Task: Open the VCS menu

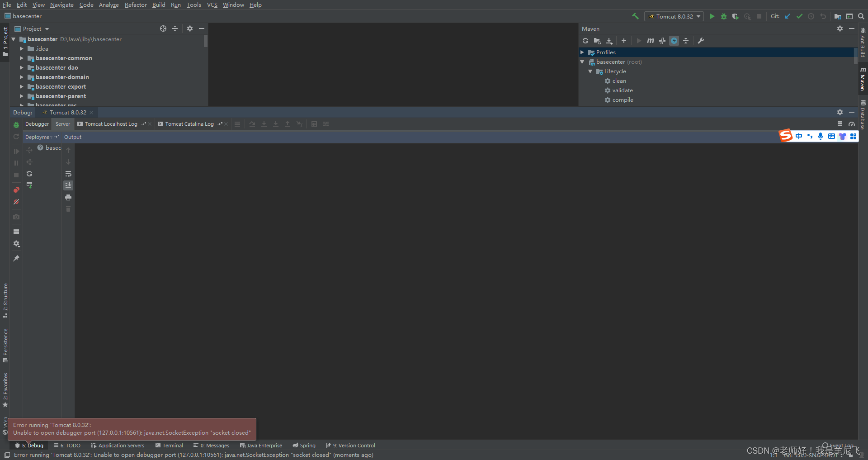Action: click(212, 5)
